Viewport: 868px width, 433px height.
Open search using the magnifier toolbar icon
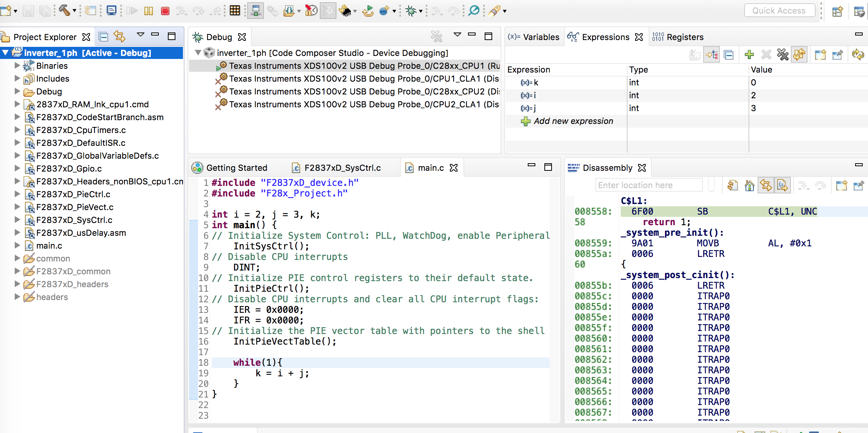point(473,11)
